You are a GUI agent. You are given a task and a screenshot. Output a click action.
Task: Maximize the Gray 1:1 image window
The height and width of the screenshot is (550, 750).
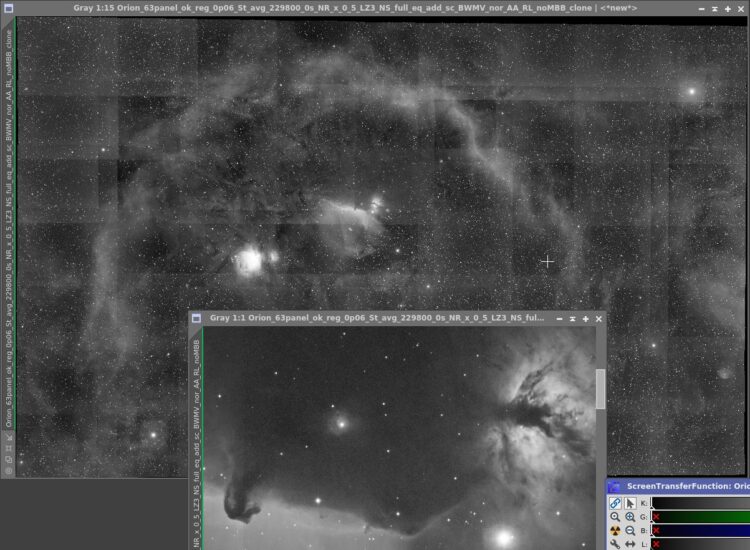coord(585,319)
